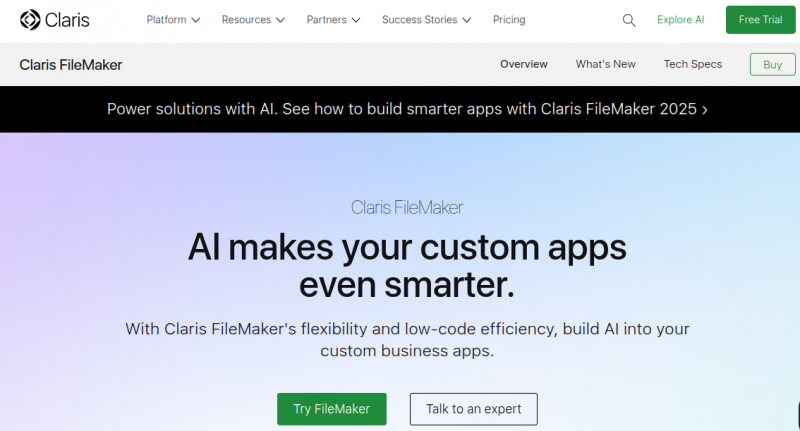Open the search magnifier icon
This screenshot has height=431, width=800.
(629, 20)
